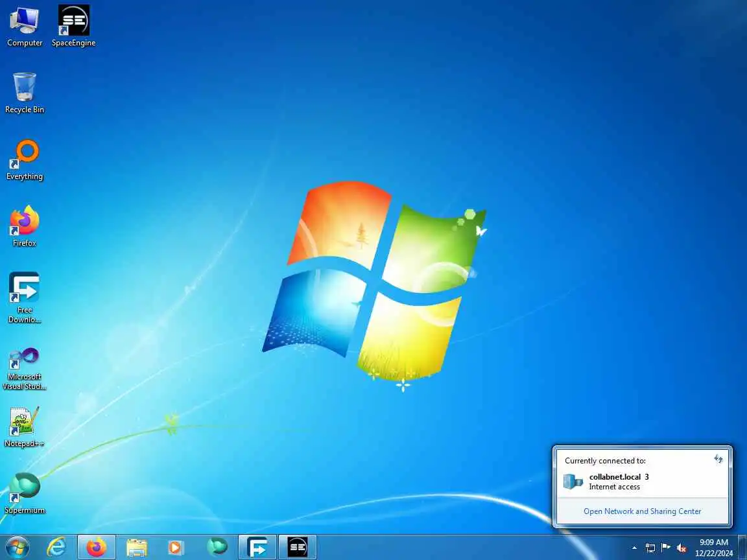Open Firefox from the taskbar

(x=96, y=548)
